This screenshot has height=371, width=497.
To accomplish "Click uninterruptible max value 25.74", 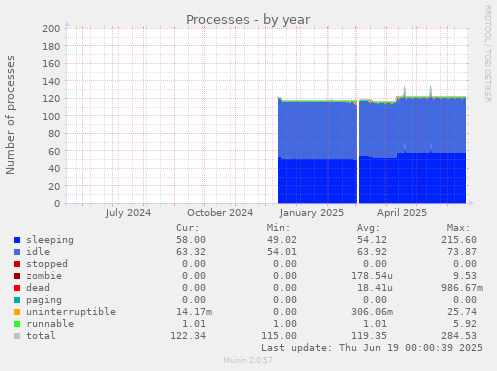I will [x=462, y=312].
